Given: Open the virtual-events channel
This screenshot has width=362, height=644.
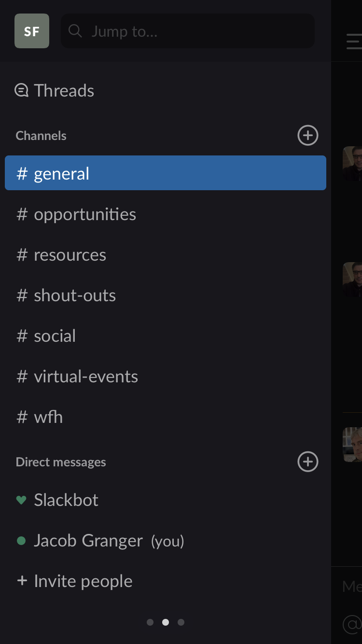Looking at the screenshot, I should coord(86,377).
